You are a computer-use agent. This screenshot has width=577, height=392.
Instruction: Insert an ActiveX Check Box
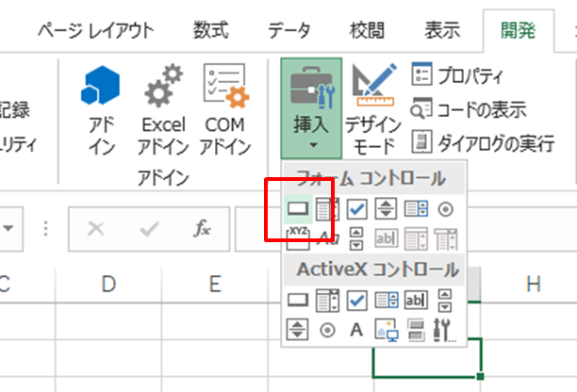click(356, 301)
